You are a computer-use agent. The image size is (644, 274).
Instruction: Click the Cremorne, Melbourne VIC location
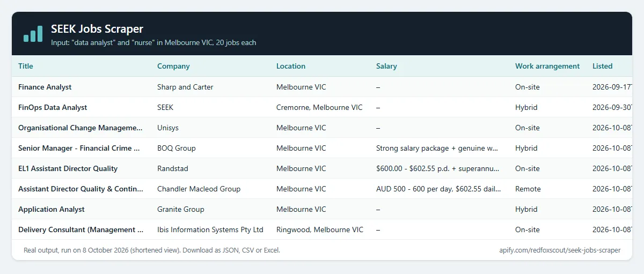(319, 107)
